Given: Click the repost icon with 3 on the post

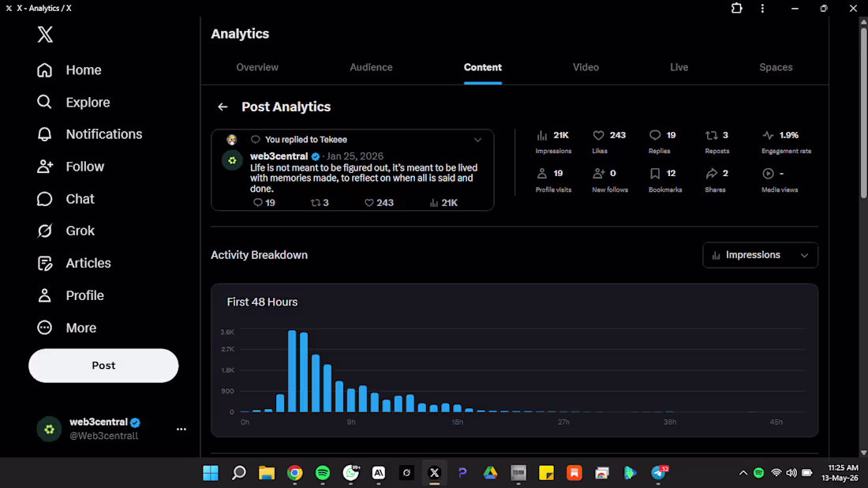Looking at the screenshot, I should point(320,203).
